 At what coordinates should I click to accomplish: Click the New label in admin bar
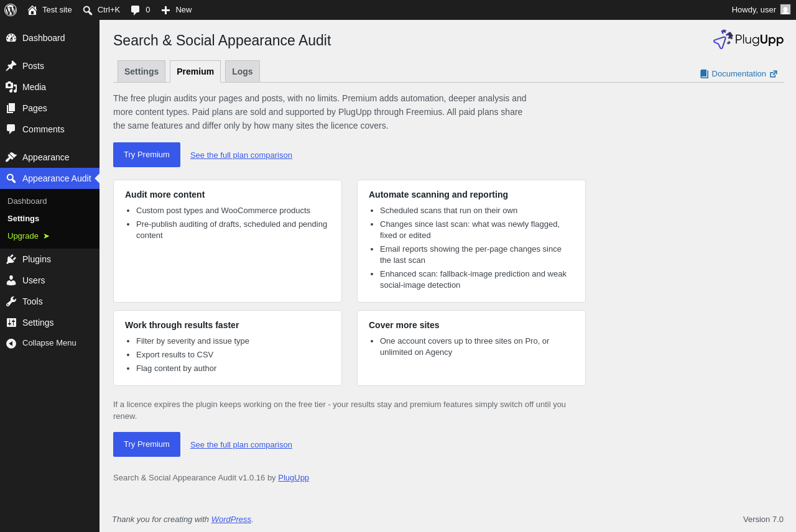click(x=183, y=10)
